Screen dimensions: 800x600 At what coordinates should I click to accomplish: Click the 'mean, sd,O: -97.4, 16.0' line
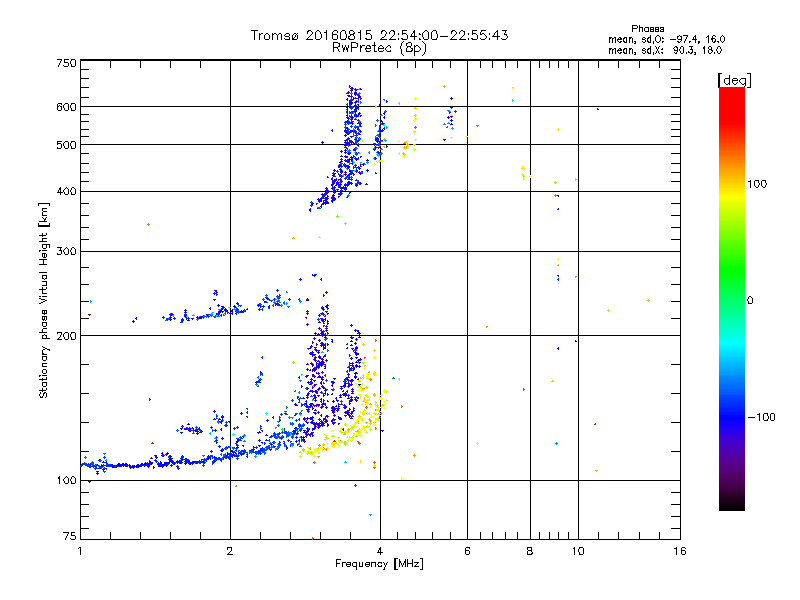(666, 39)
